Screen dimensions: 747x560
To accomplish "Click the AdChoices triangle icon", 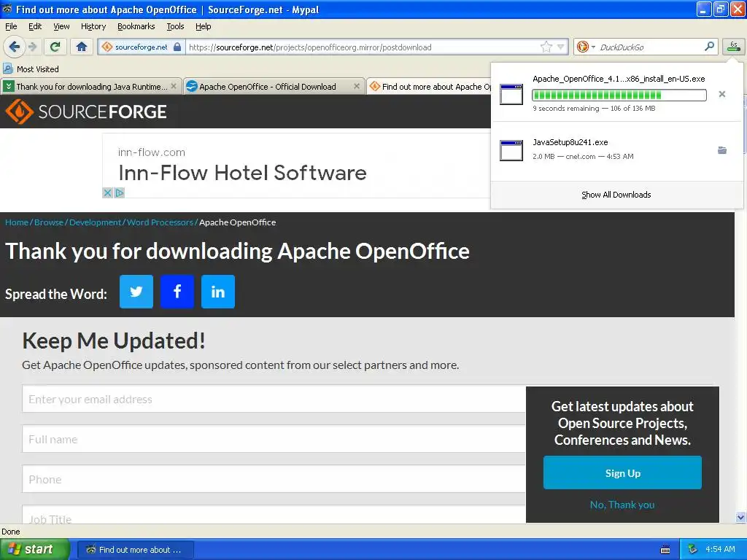I will [x=119, y=192].
